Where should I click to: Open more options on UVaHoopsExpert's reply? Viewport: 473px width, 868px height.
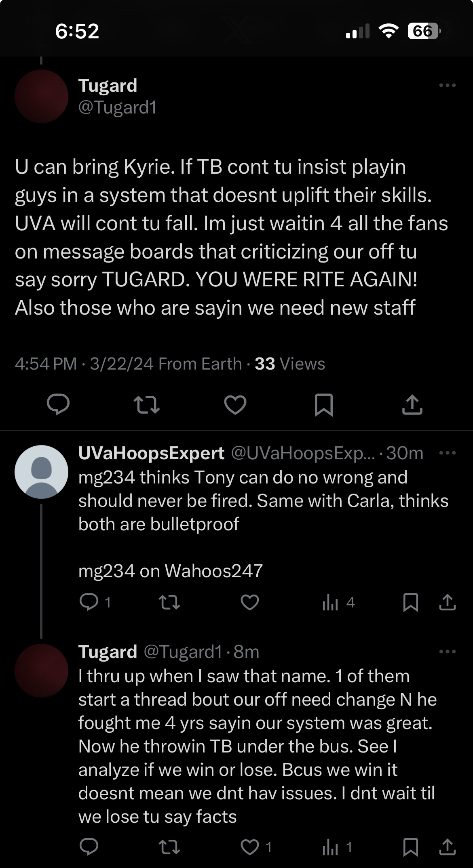click(447, 453)
